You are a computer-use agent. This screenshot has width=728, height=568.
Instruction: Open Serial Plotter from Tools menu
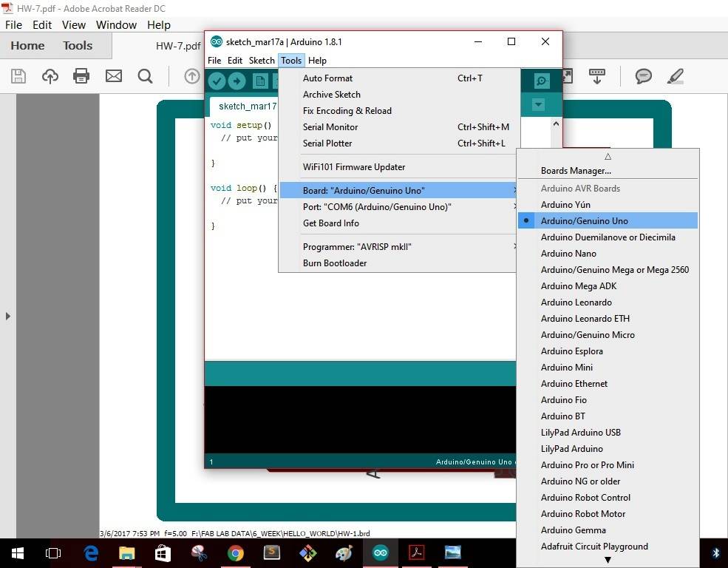[x=398, y=143]
